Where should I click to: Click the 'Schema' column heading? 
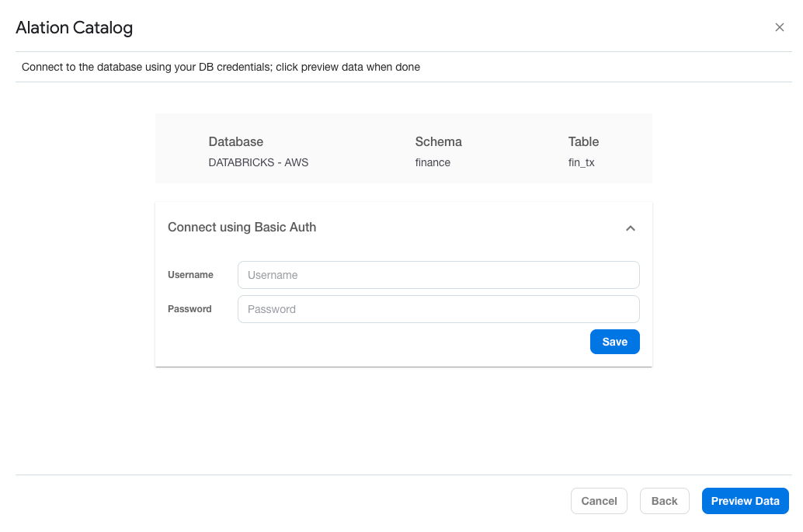pos(438,141)
